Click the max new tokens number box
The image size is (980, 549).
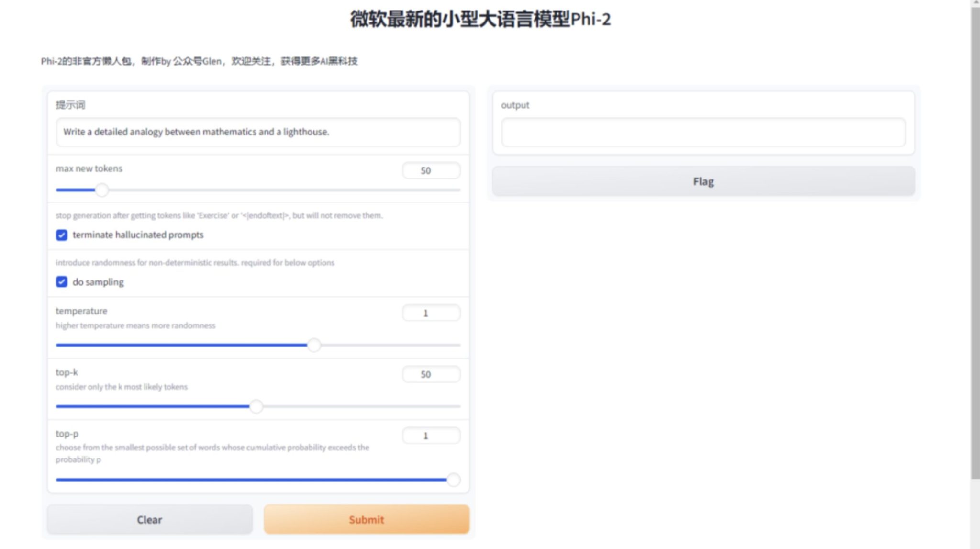coord(431,170)
